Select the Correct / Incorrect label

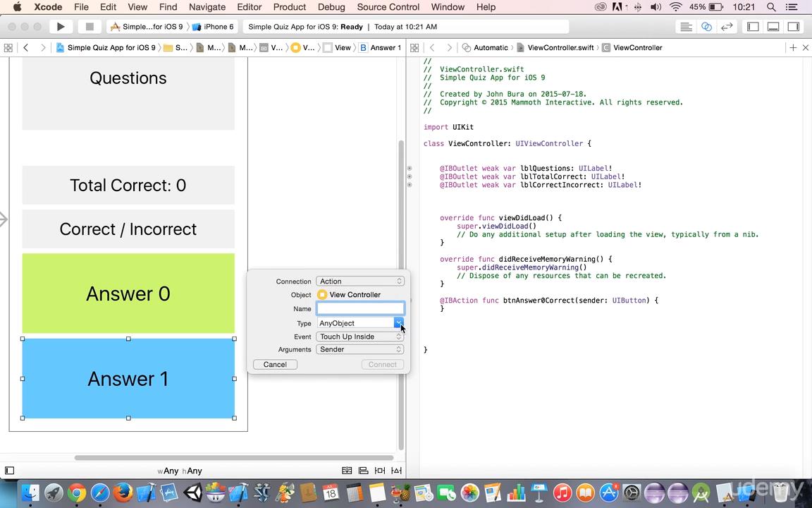coord(128,229)
